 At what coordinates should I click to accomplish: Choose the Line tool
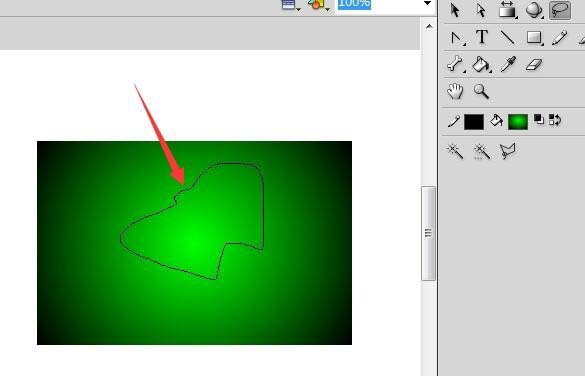coord(507,37)
